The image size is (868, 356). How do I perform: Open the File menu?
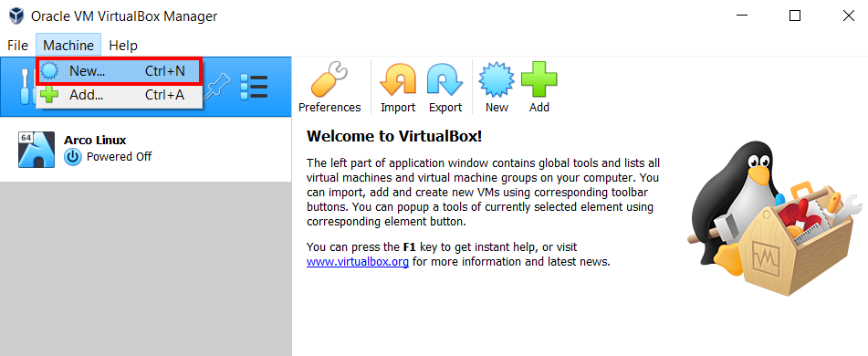17,45
